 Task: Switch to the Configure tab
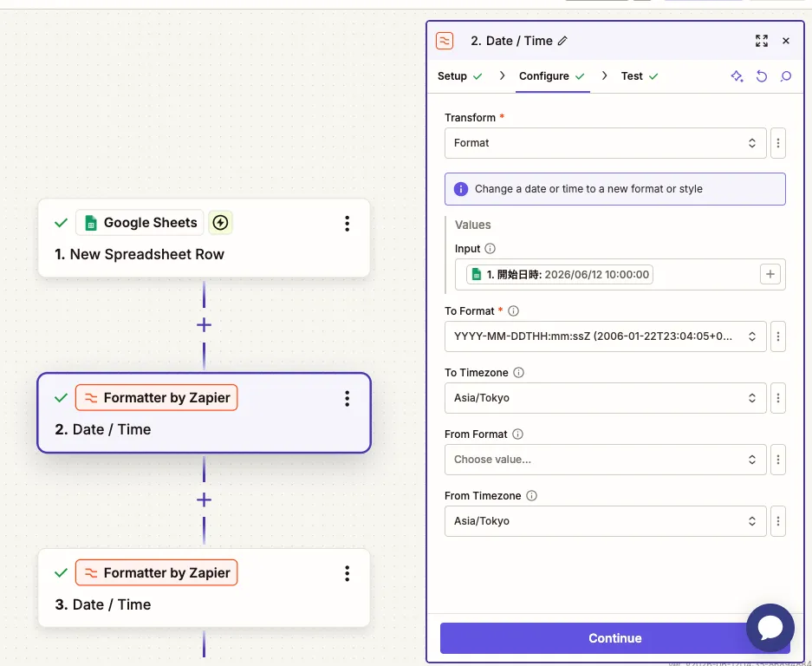(552, 76)
